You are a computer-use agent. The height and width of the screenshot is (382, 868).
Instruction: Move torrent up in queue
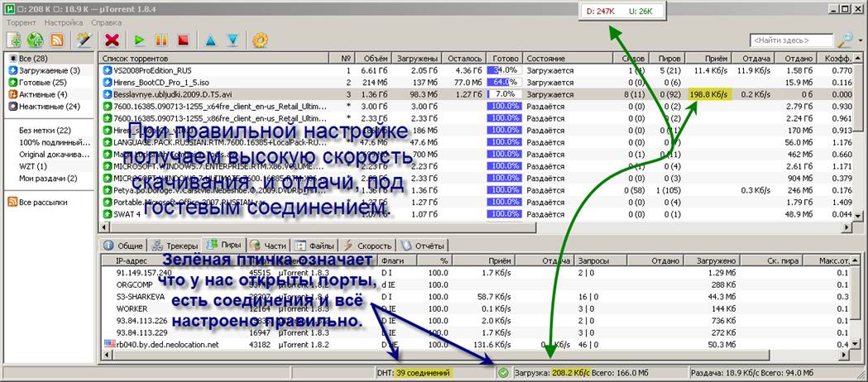point(210,40)
